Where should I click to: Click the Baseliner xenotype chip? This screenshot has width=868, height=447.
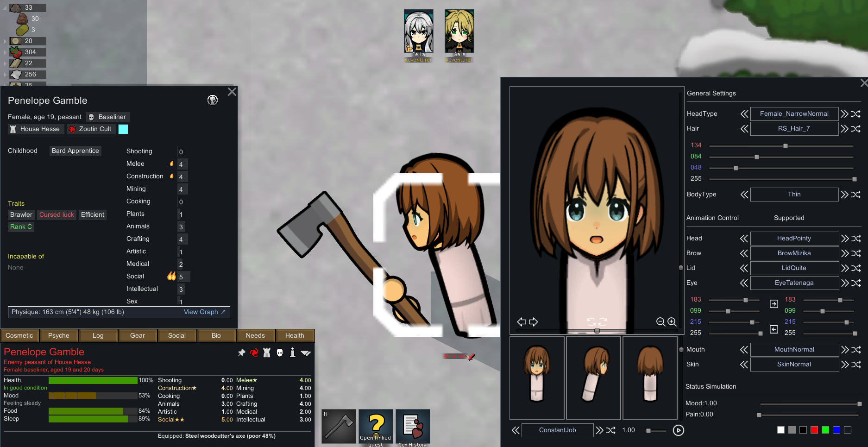tap(107, 117)
